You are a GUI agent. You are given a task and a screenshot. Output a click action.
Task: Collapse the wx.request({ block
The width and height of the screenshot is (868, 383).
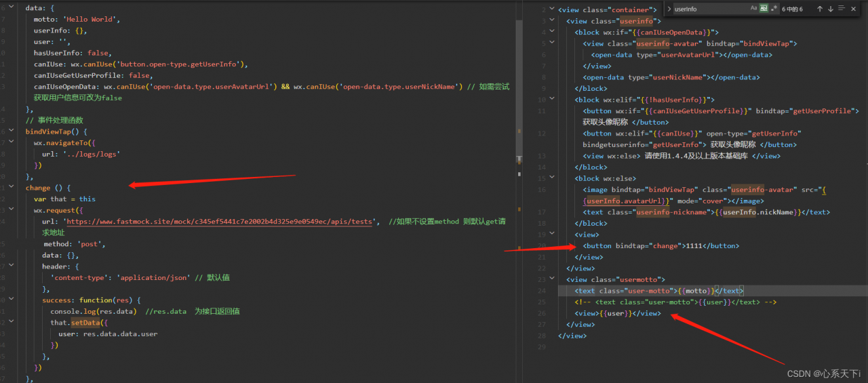pyautogui.click(x=12, y=210)
